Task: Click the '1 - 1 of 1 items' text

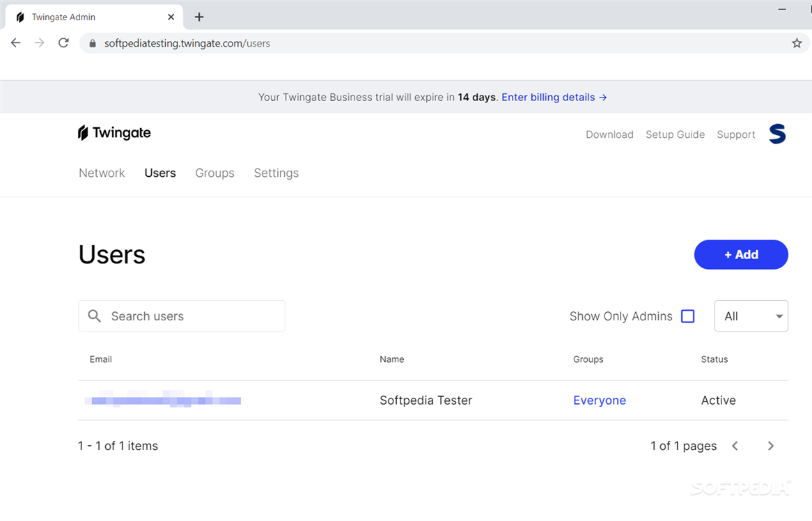Action: pos(118,446)
